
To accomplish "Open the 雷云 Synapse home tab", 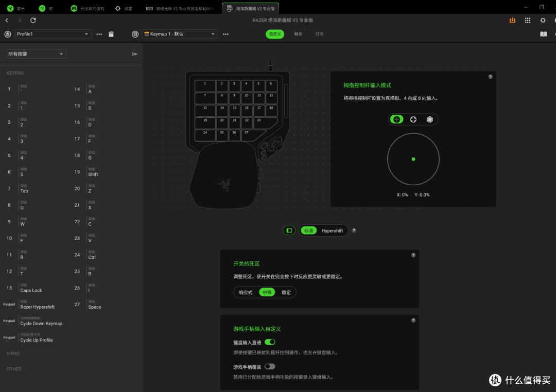I will coord(15,9).
